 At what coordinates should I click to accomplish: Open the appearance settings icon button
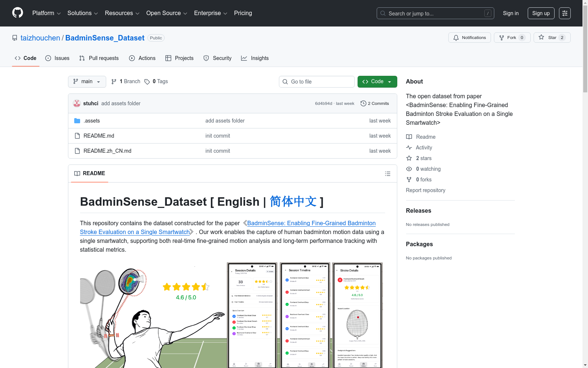pos(565,13)
